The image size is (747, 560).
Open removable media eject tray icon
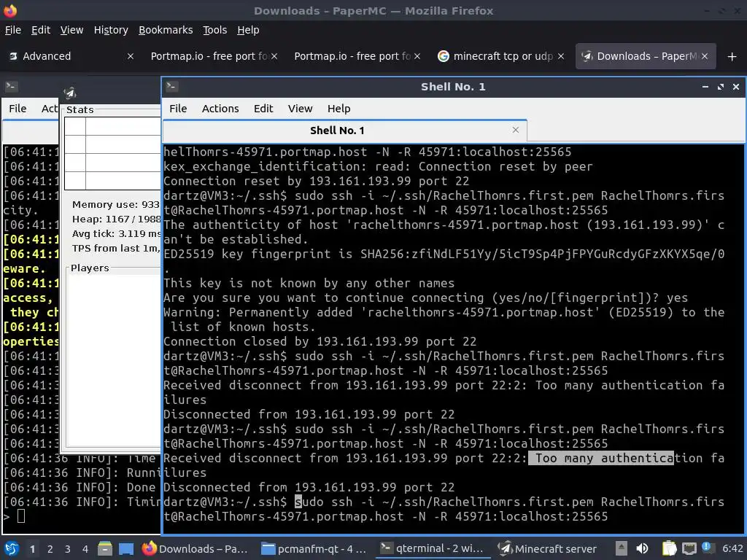coord(622,548)
